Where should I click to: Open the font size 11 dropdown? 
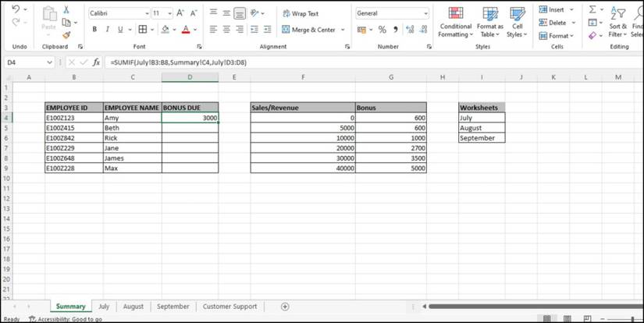[170, 13]
